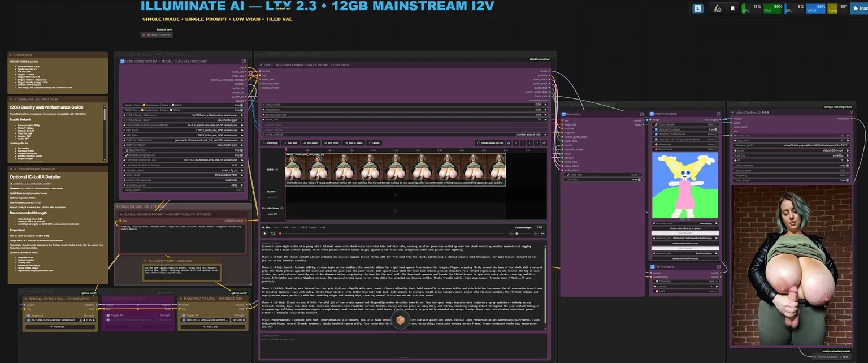The width and height of the screenshot is (868, 363).
Task: Toggle 2nd PASS in Rendering node
Action: point(603,180)
